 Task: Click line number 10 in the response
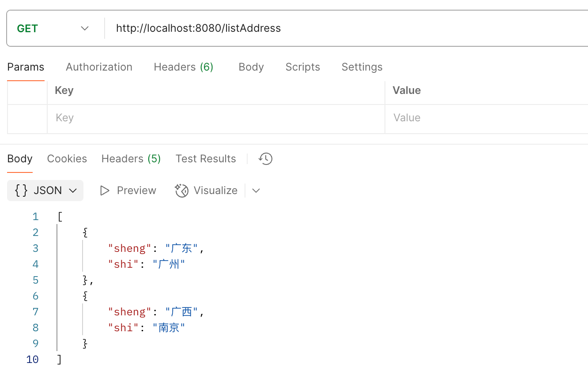32,359
